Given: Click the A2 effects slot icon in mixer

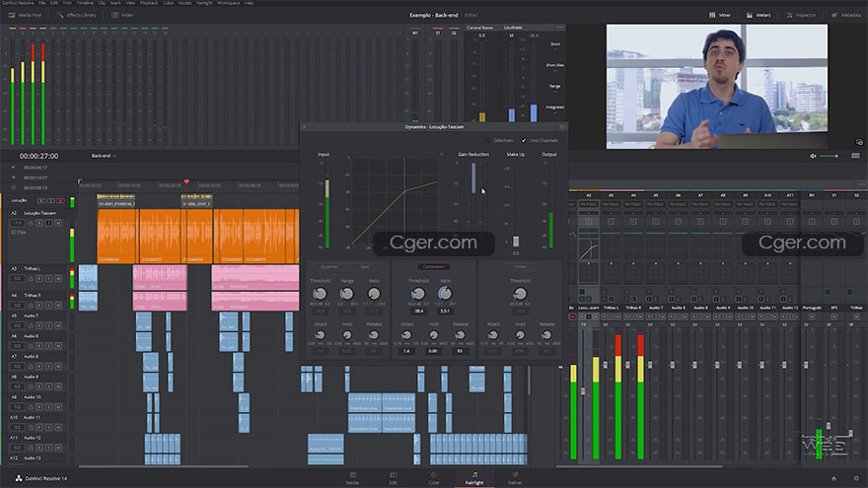Looking at the screenshot, I should click(x=589, y=221).
